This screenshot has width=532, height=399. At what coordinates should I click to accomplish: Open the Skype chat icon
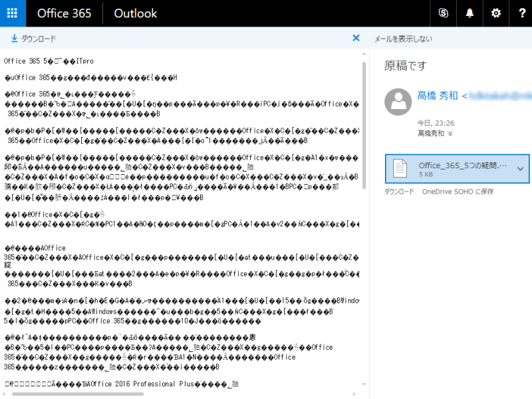pos(443,13)
